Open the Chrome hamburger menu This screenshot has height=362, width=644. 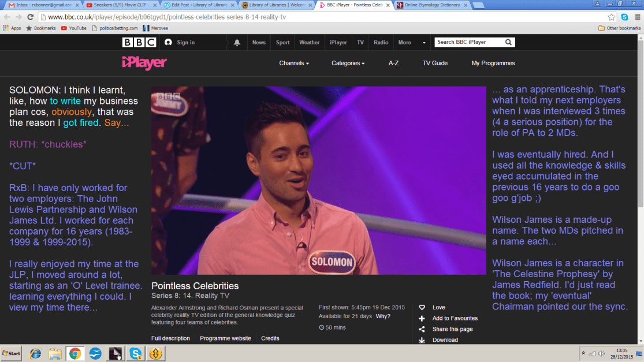(x=635, y=17)
